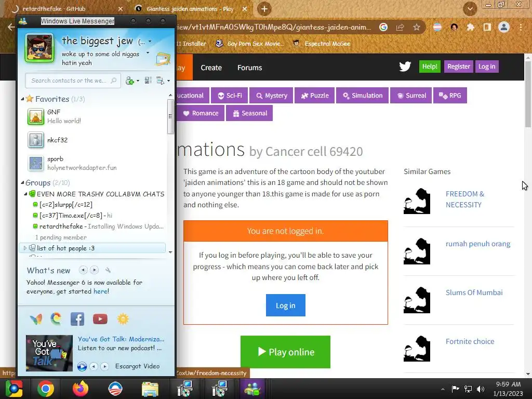532x399 pixels.
Task: Collapse EVEN MORE TRASHY COLLABVM CHATS group
Action: point(25,194)
